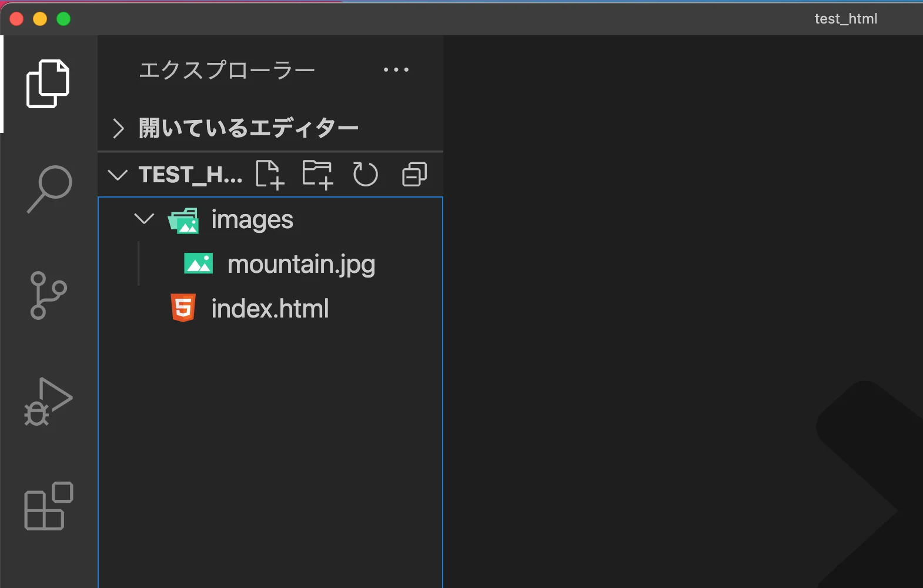The width and height of the screenshot is (923, 588).
Task: Select the images folder
Action: (270, 219)
